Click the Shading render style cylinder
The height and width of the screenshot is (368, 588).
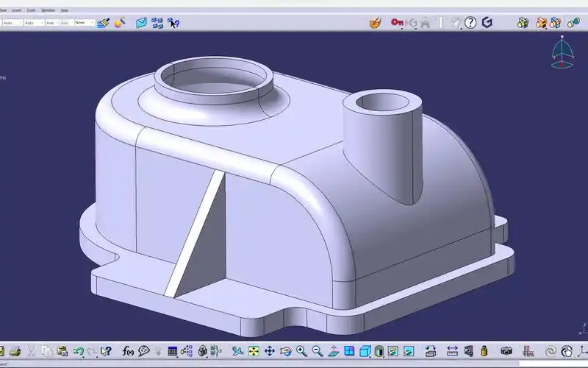[379, 351]
